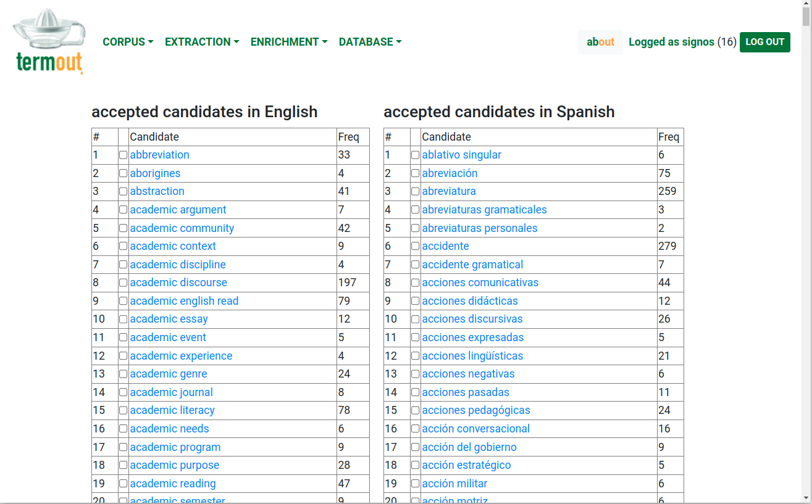The image size is (812, 504).
Task: Expand the EXTRACTION menu
Action: point(201,42)
